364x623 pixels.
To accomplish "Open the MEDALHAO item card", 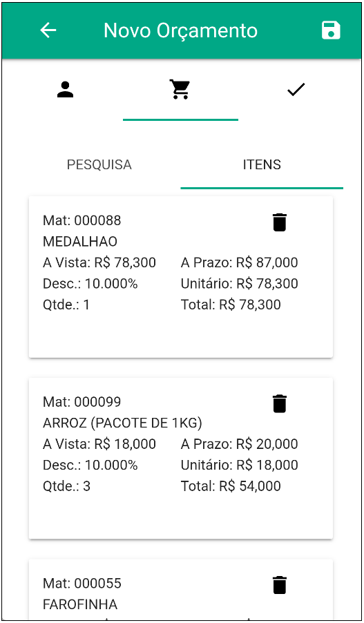I will point(181,277).
